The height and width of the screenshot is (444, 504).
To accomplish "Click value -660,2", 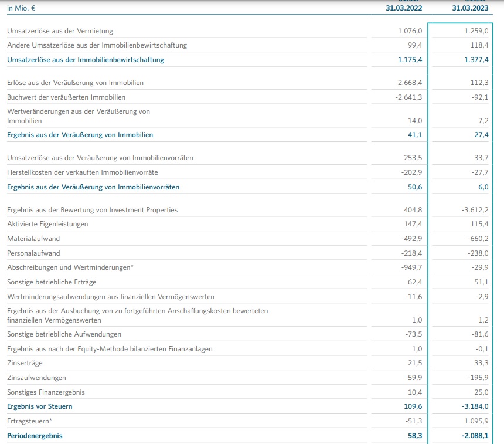I will coord(478,239).
